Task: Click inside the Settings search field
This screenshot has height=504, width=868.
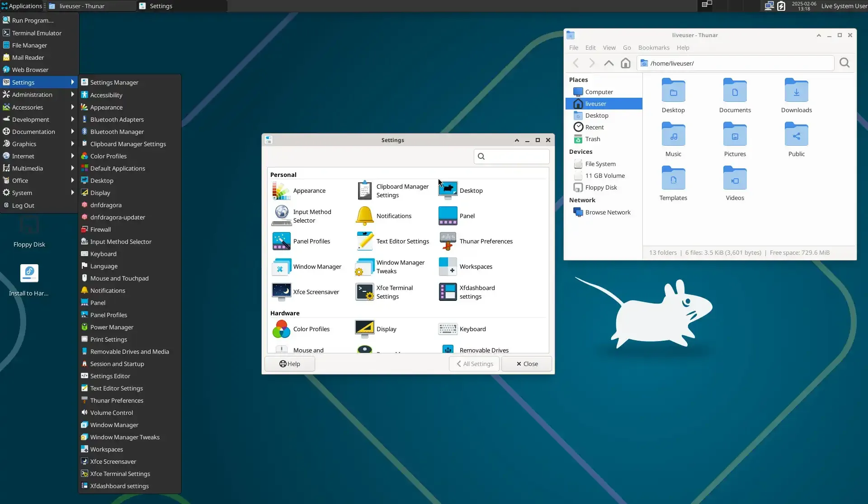Action: click(511, 156)
